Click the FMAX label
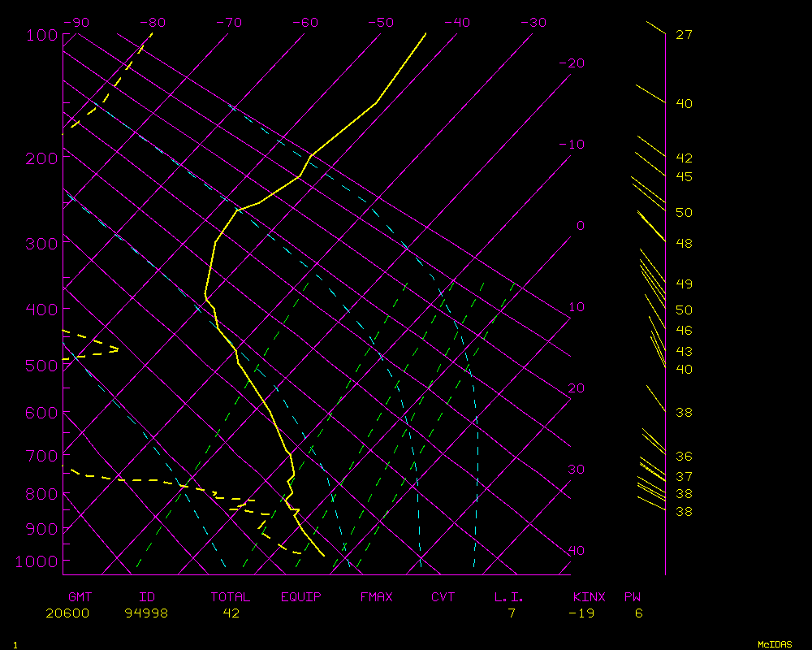 click(377, 597)
